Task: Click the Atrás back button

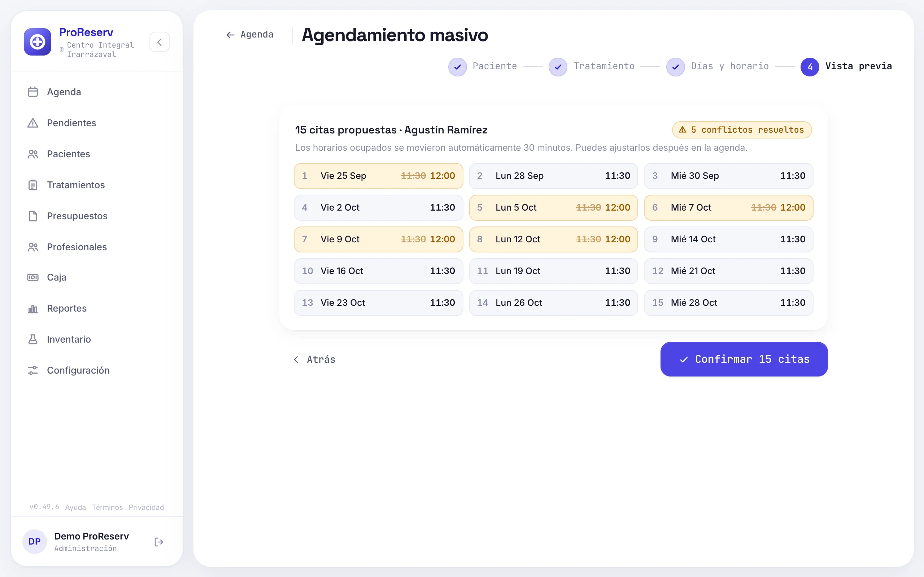Action: tap(314, 360)
